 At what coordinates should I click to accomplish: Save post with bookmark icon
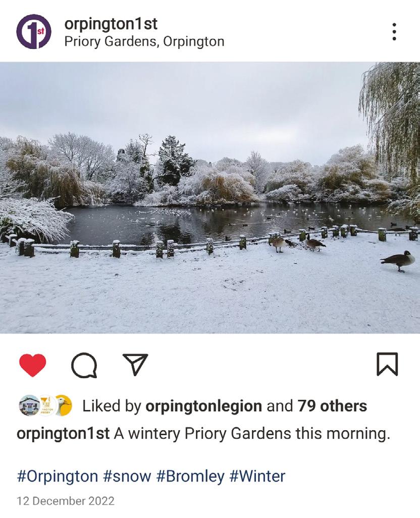click(387, 365)
